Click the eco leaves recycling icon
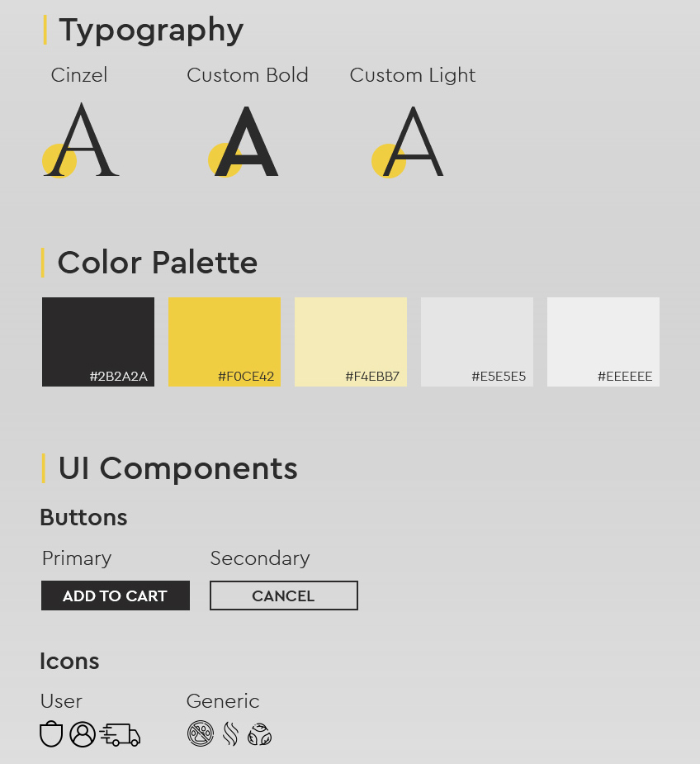Image resolution: width=700 pixels, height=764 pixels. pos(260,734)
